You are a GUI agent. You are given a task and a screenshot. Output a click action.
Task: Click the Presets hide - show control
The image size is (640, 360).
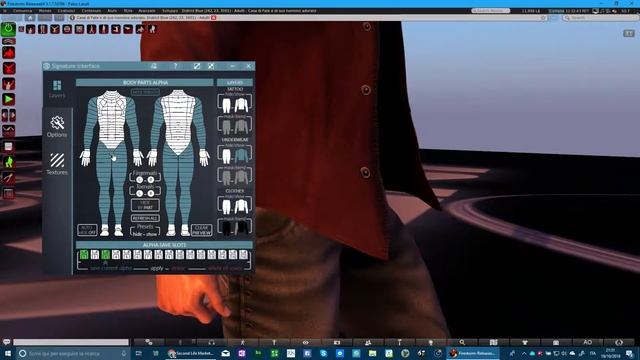coord(145,234)
